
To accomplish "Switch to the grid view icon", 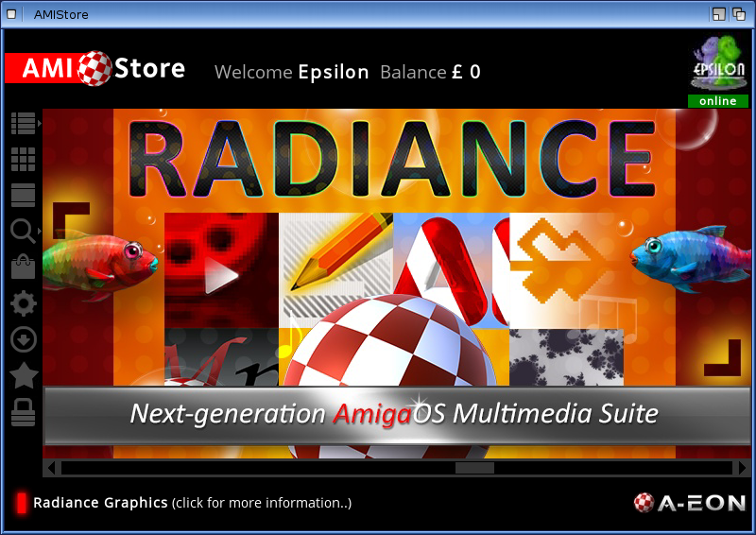I will (x=23, y=159).
